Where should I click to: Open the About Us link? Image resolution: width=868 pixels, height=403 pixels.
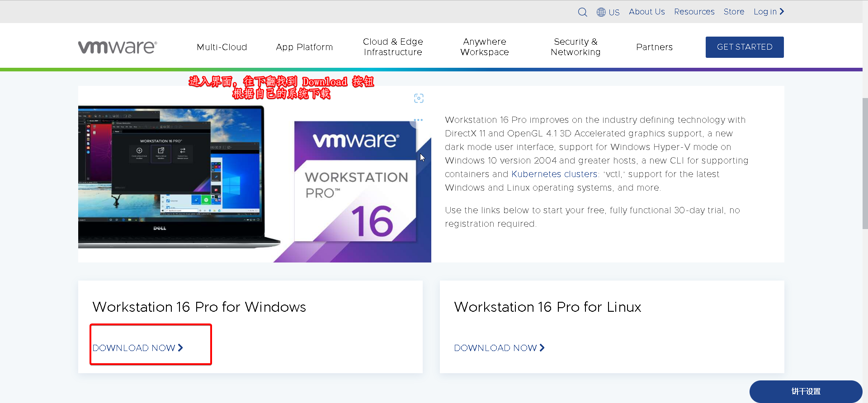(646, 12)
